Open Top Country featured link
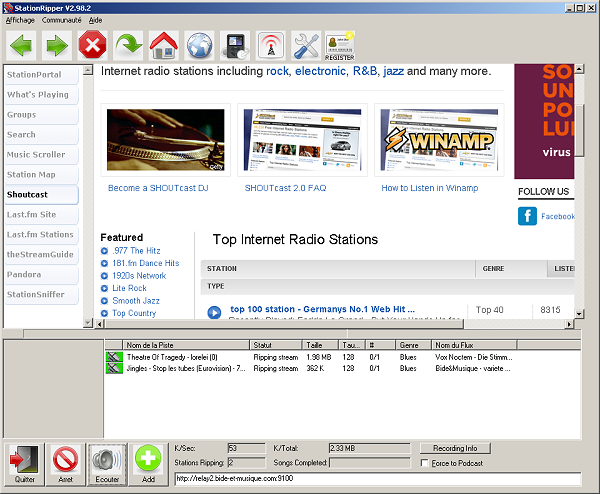 [134, 313]
